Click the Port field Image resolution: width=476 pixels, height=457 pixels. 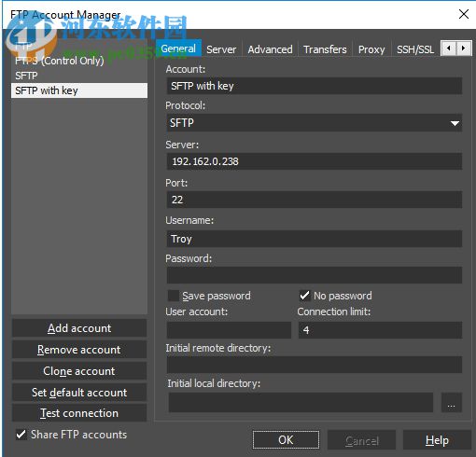coord(315,200)
